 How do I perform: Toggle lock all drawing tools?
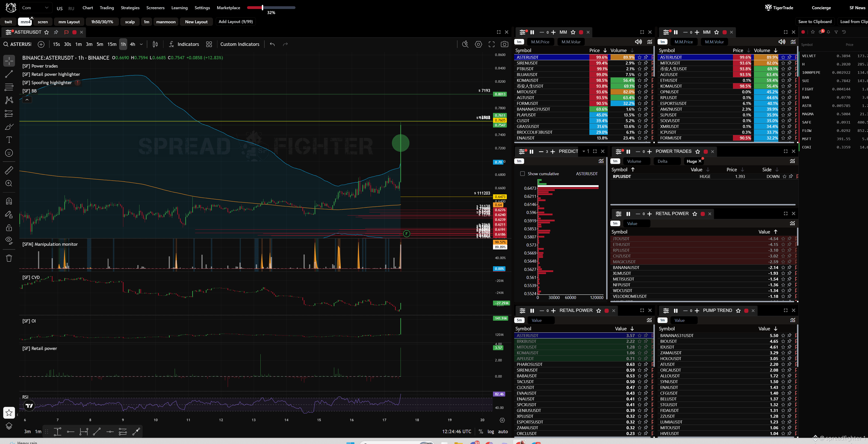pos(9,228)
